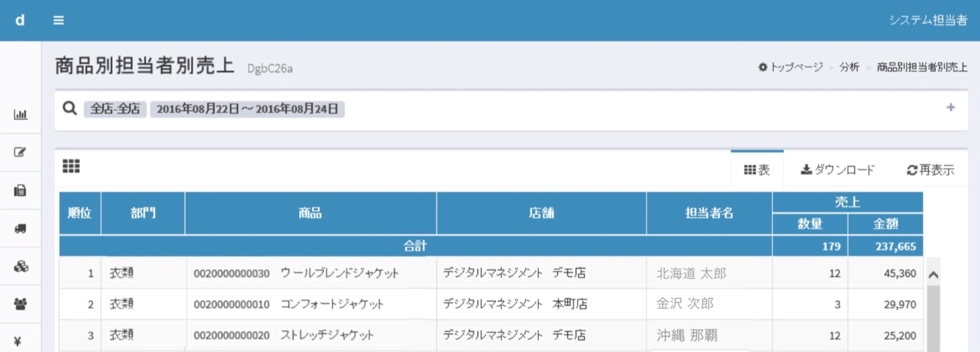Image resolution: width=980 pixels, height=352 pixels.
Task: Click total quantity 179
Action: [x=832, y=246]
